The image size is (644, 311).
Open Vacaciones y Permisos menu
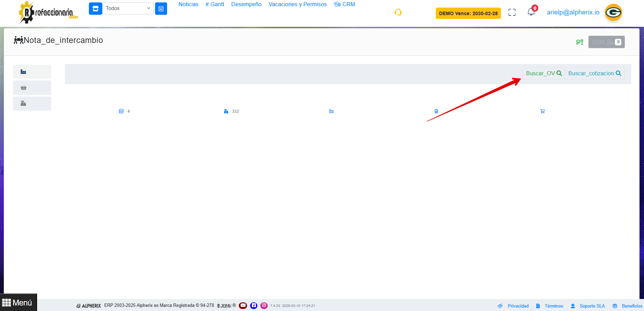(x=297, y=4)
